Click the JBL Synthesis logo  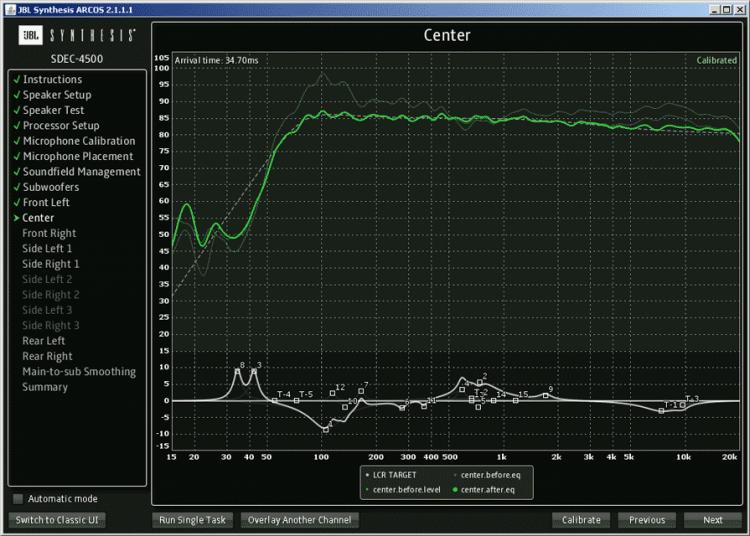click(79, 37)
